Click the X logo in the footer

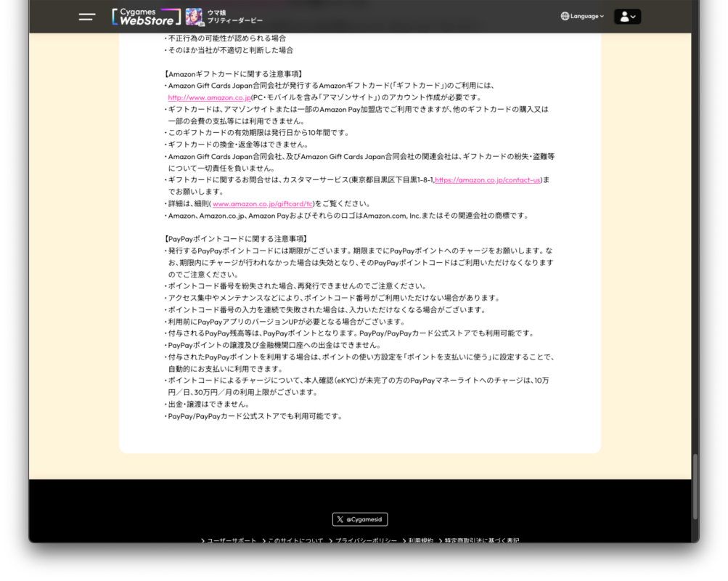point(340,519)
